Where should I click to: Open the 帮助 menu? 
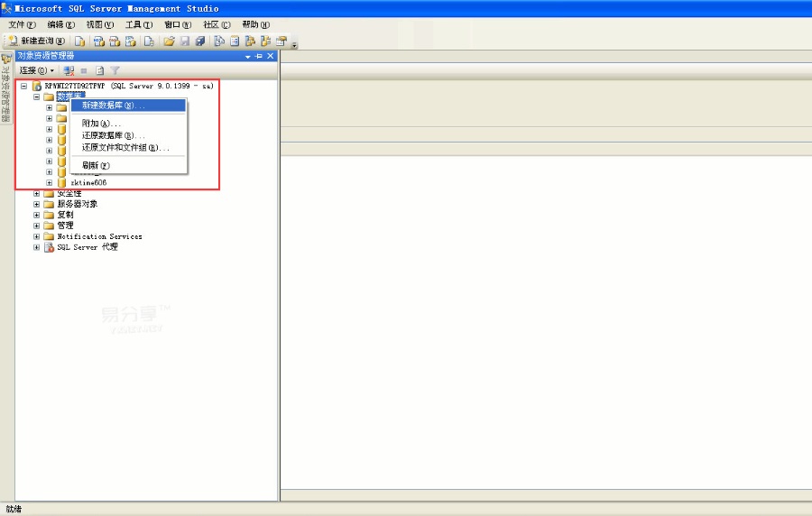[256, 24]
